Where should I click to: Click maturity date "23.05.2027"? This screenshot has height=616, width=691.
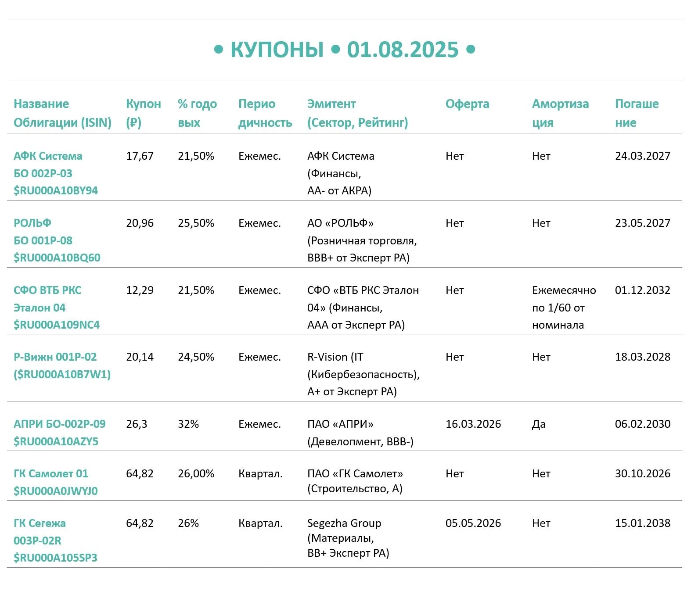pyautogui.click(x=643, y=223)
